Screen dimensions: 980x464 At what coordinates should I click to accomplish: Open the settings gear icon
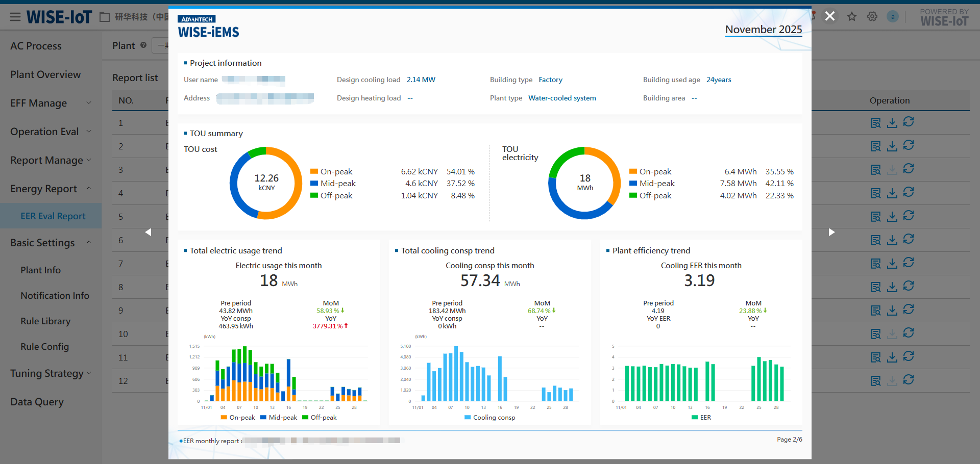872,17
